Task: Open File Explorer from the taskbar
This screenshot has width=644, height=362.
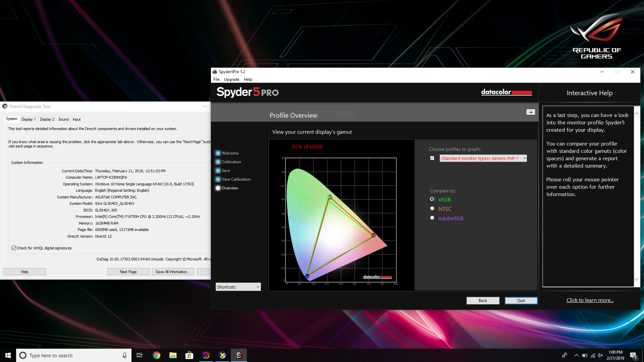Action: 173,355
